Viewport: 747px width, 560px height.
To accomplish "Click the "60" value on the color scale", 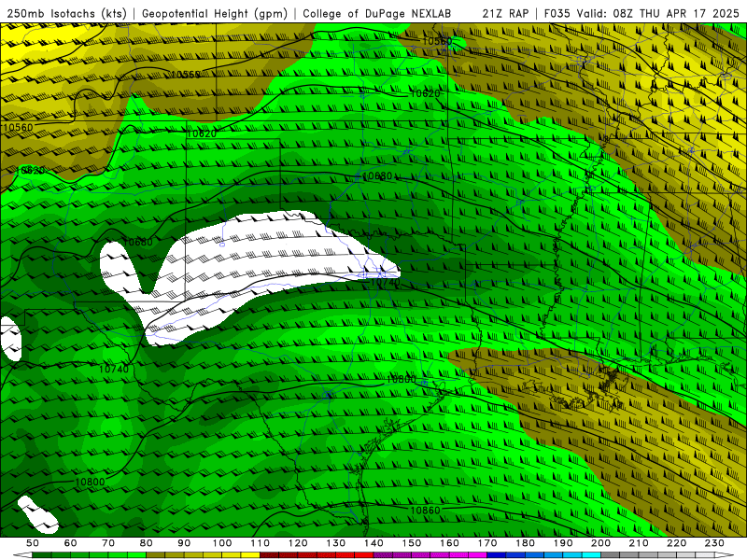I will tap(70, 543).
